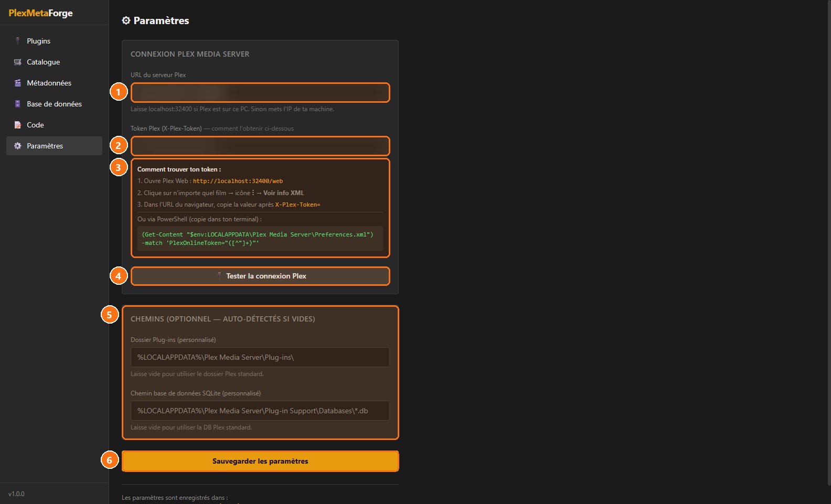Click the 'CONNEXION PLEX MEDIA SERVER' heading
This screenshot has height=504, width=831.
[x=190, y=54]
